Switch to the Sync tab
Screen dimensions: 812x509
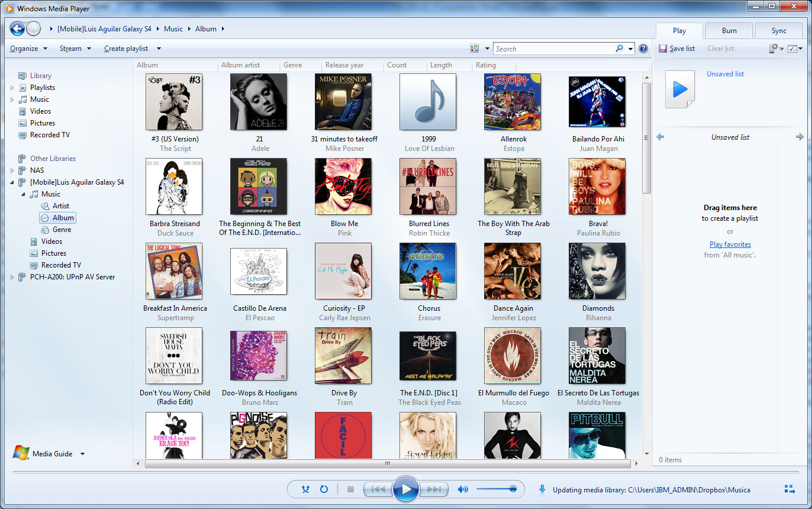pos(779,31)
